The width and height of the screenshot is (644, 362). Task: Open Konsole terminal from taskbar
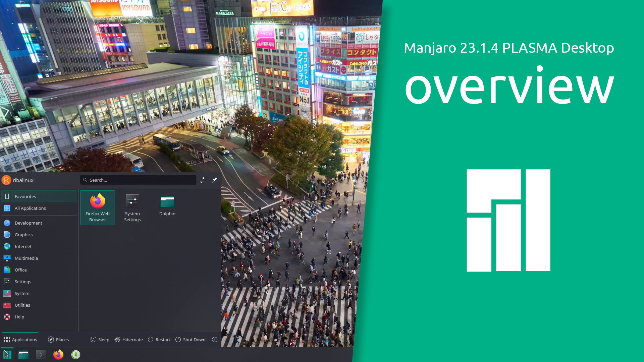(x=41, y=355)
